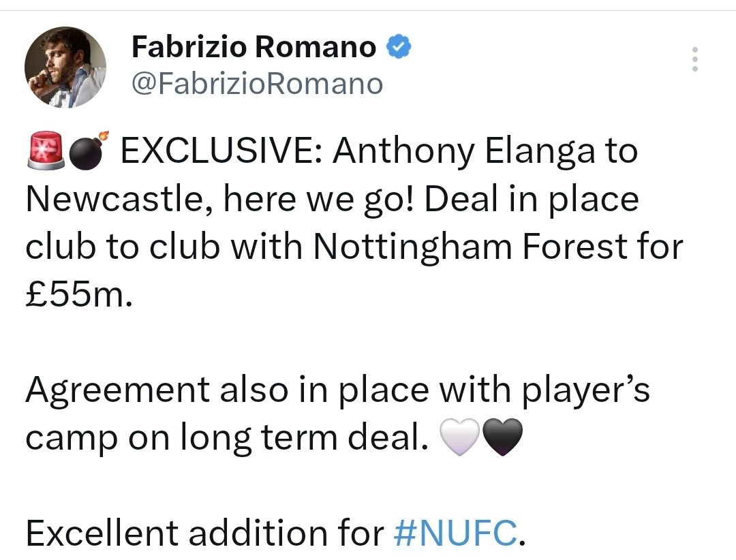The height and width of the screenshot is (560, 736).
Task: Click the blue verified badge
Action: click(399, 46)
